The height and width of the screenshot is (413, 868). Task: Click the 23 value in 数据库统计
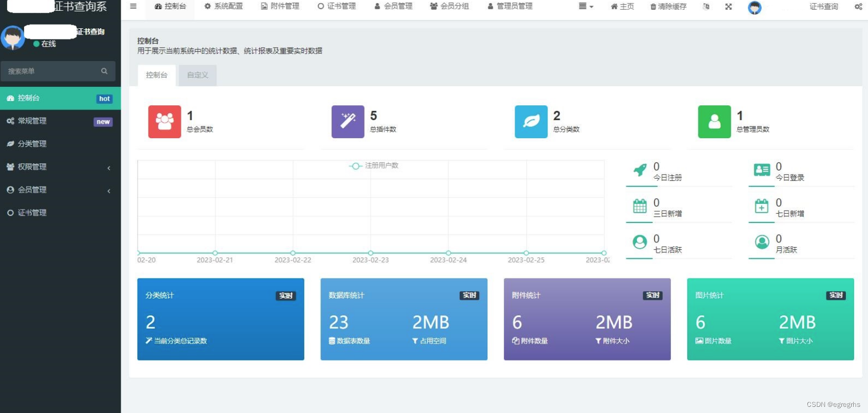pos(339,323)
